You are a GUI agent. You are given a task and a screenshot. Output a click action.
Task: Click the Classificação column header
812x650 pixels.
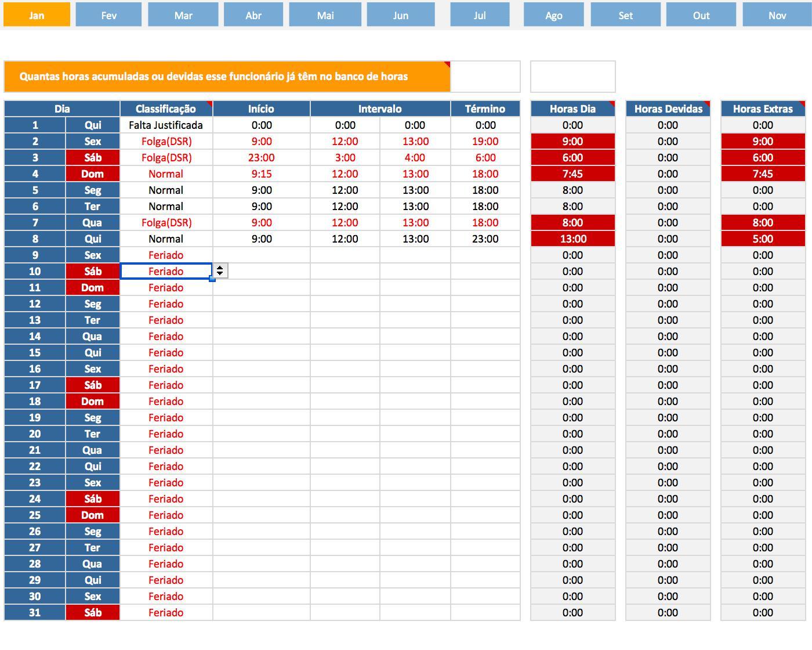coord(166,109)
